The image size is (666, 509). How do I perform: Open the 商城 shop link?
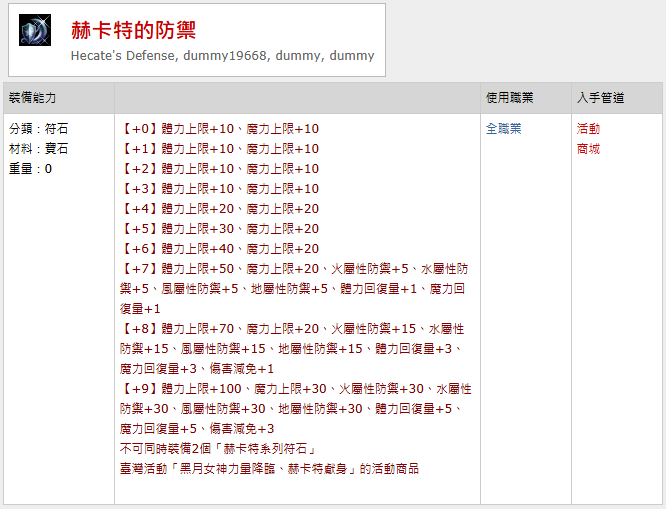point(588,149)
